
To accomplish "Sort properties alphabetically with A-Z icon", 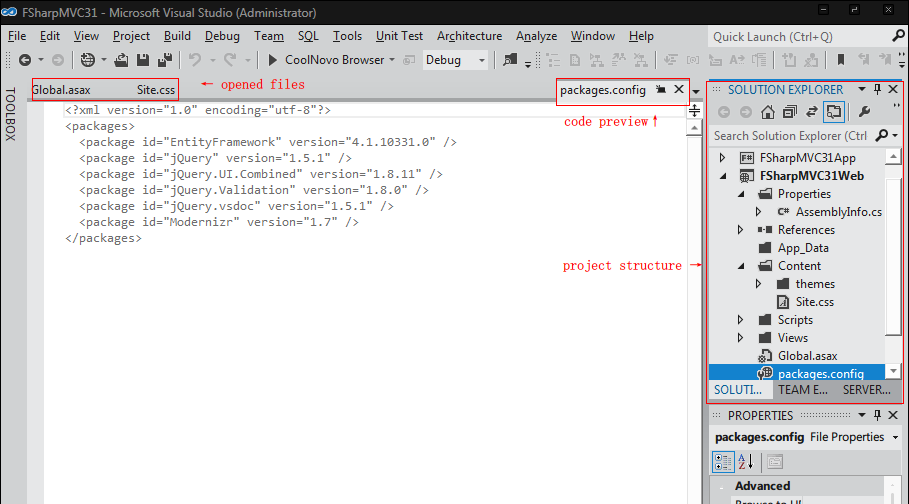I will point(746,462).
